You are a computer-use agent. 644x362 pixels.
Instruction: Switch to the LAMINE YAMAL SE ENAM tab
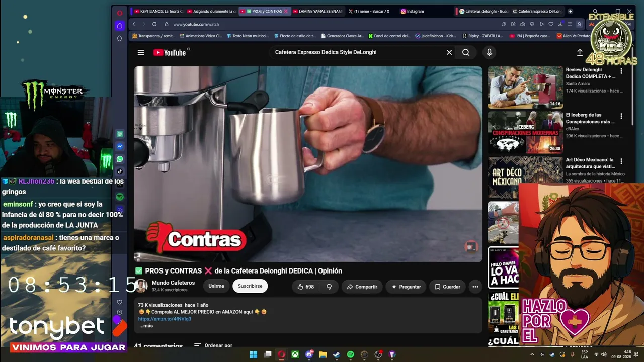(x=317, y=11)
